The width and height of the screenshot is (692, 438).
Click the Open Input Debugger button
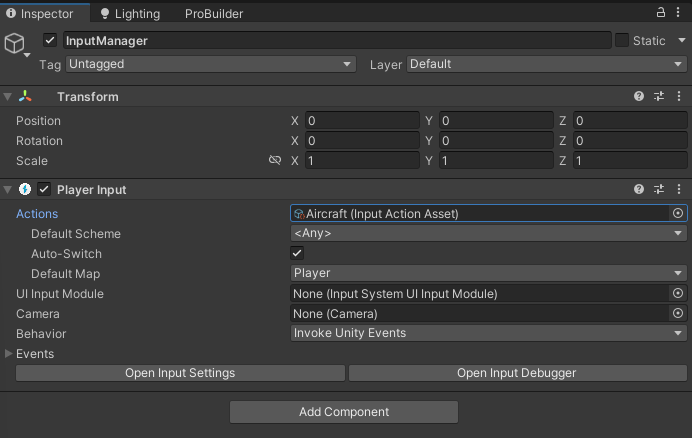tap(517, 373)
